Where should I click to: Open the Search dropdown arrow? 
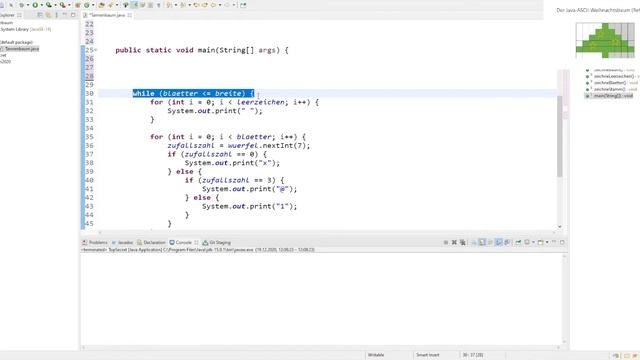click(117, 5)
